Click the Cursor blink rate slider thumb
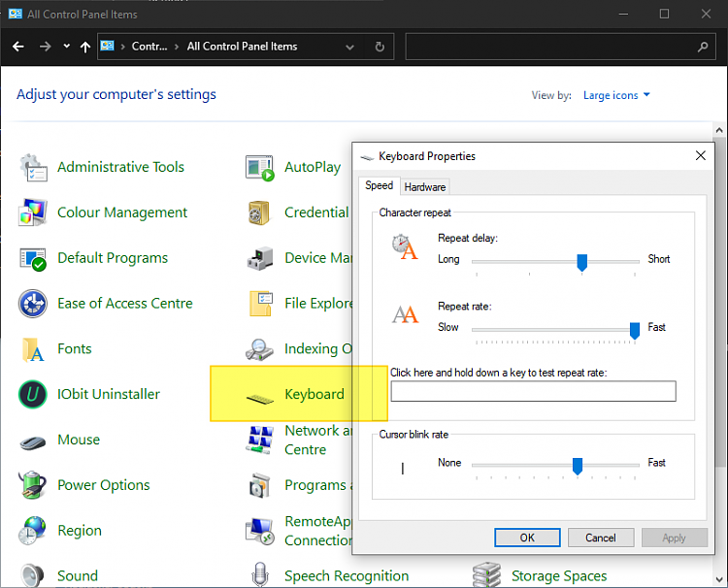The width and height of the screenshot is (728, 588). [578, 467]
